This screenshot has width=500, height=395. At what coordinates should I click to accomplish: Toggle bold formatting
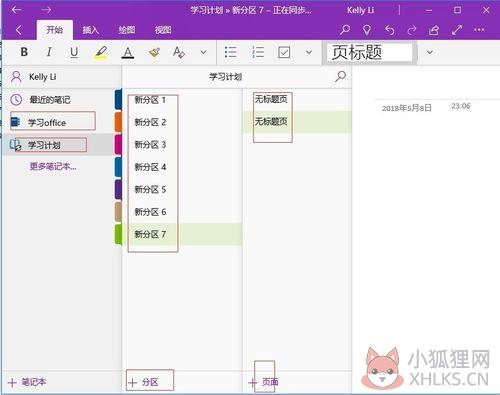24,52
